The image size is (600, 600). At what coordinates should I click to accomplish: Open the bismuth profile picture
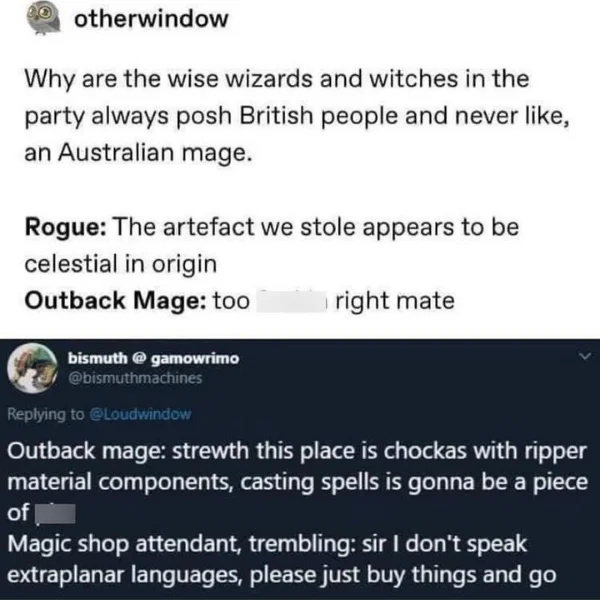tap(32, 368)
